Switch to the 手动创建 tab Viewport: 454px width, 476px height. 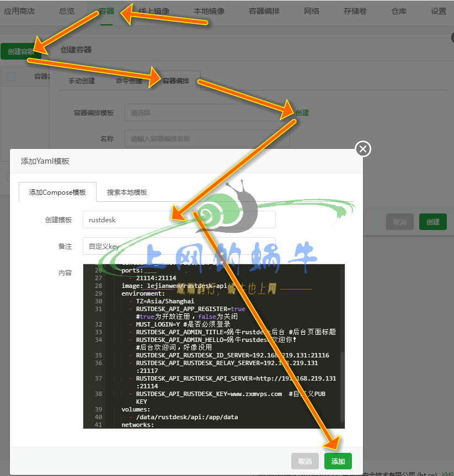tap(82, 81)
